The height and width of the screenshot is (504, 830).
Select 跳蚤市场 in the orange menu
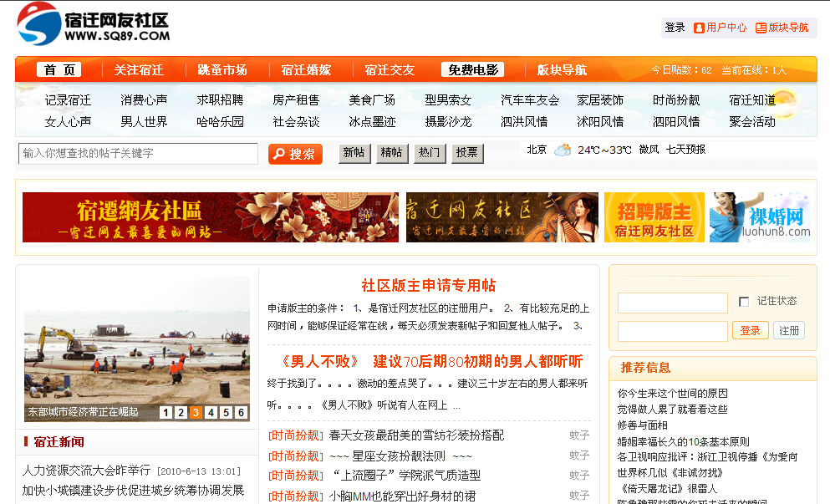(222, 70)
